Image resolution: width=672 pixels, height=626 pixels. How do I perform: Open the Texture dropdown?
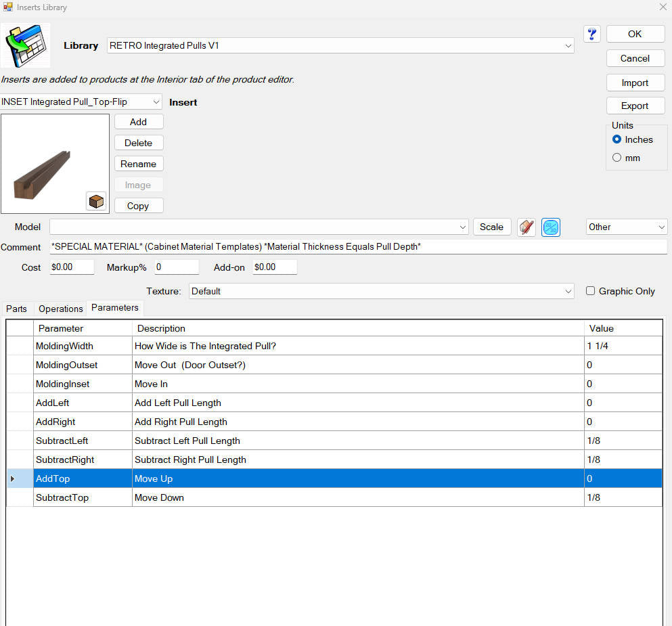(382, 292)
